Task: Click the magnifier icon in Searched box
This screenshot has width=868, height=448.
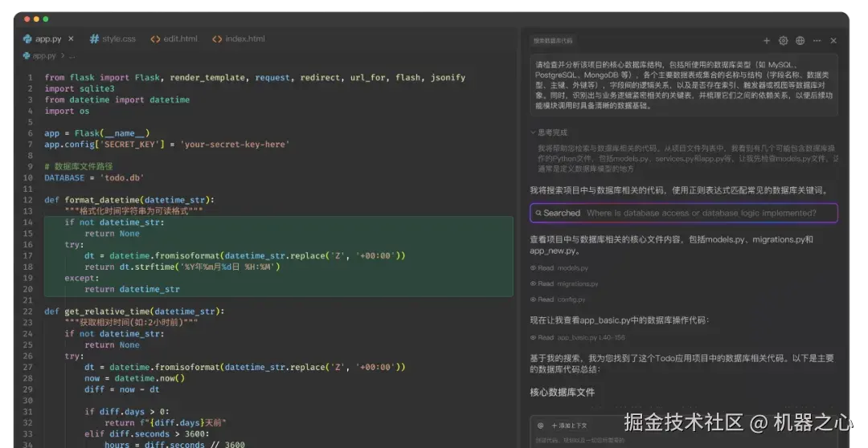Action: 538,213
